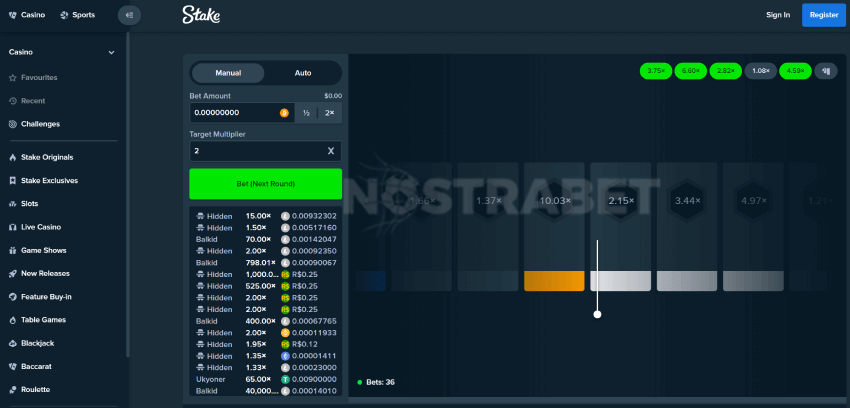Select the 4.59× previous result pill

(795, 71)
